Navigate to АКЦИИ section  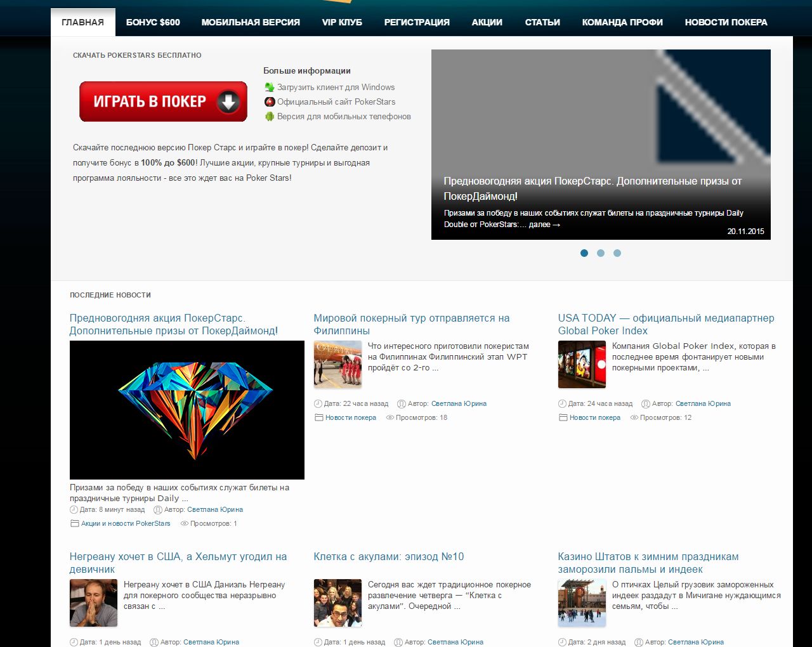pos(487,22)
